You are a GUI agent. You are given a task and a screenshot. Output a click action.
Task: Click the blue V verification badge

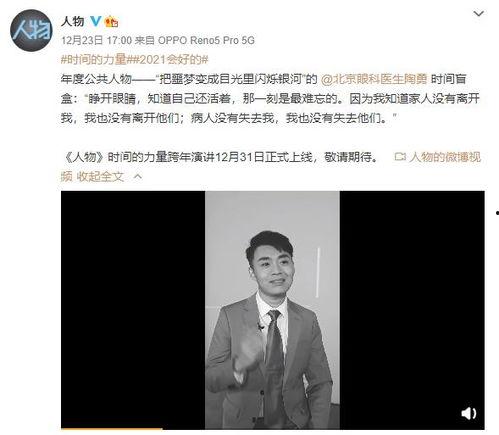(95, 21)
